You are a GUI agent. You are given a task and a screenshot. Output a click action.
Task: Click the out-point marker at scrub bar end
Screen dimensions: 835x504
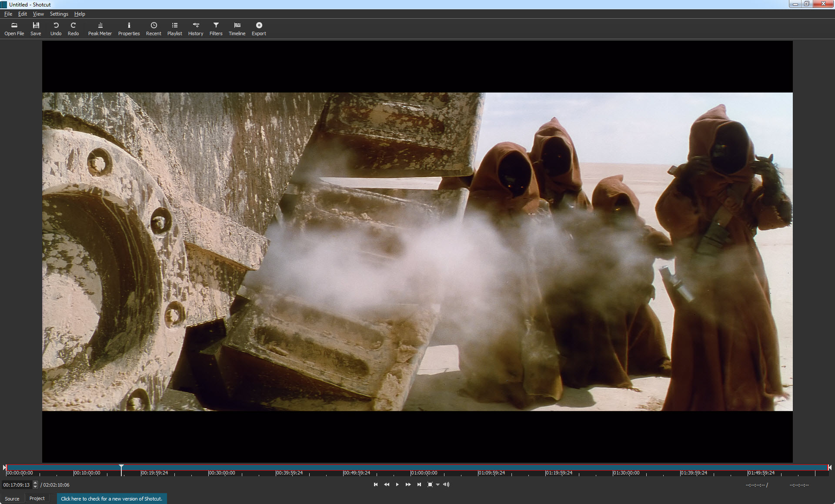pos(830,468)
